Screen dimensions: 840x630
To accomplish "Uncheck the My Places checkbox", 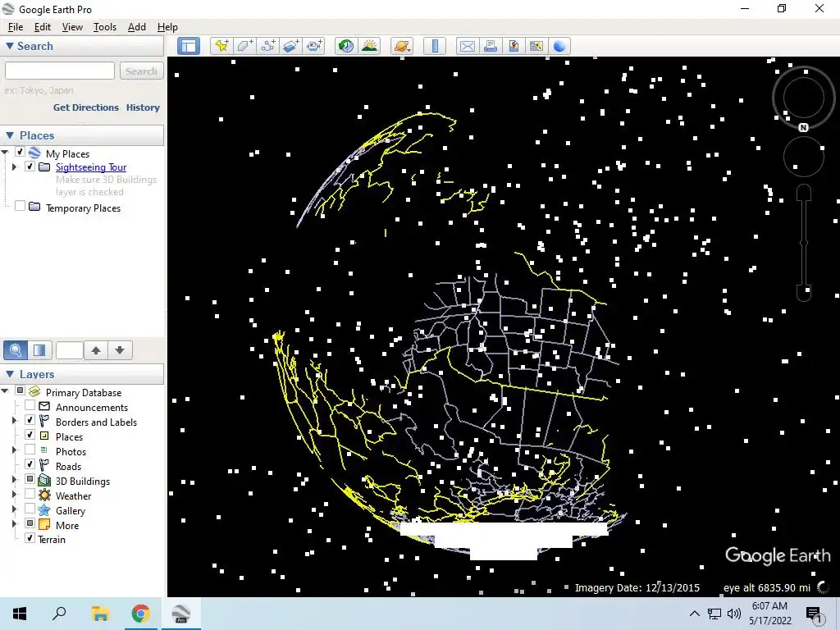I will coord(20,153).
